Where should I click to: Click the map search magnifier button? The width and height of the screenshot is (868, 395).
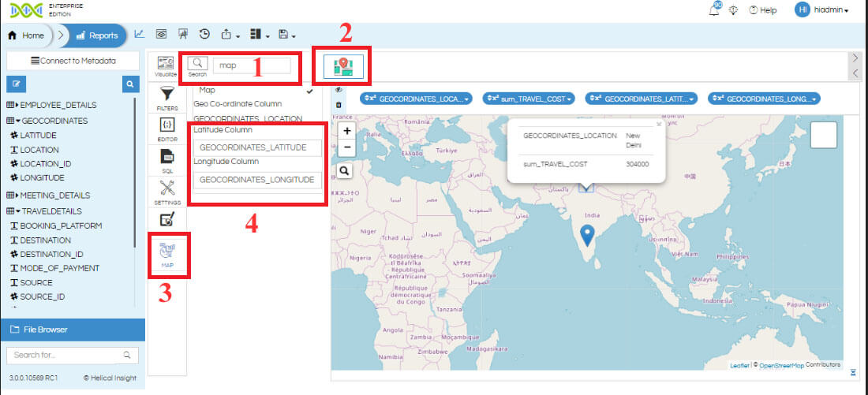344,171
